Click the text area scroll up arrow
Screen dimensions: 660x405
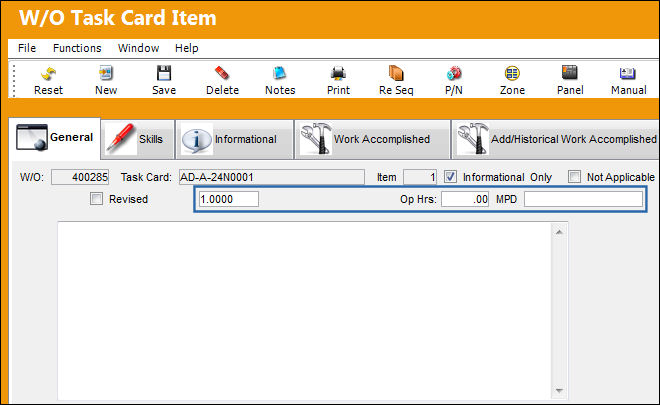click(559, 232)
